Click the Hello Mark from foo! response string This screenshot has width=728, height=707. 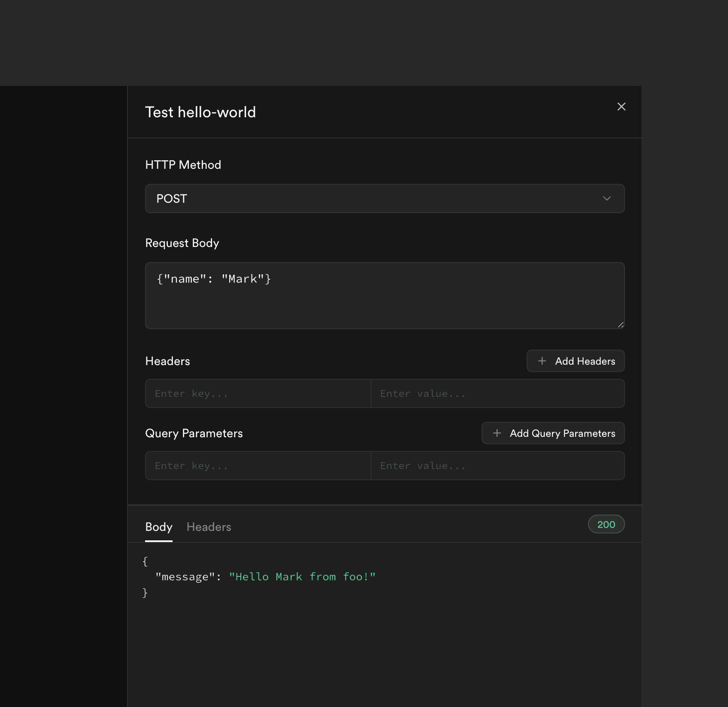[302, 577]
